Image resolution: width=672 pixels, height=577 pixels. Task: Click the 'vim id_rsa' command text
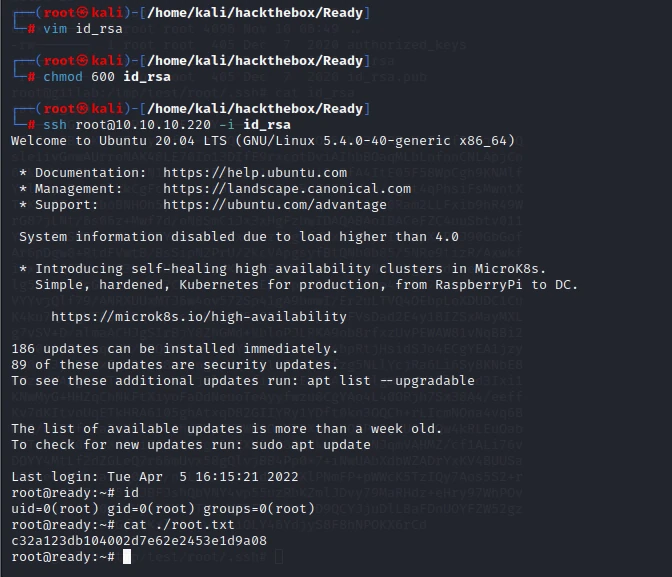coord(83,29)
